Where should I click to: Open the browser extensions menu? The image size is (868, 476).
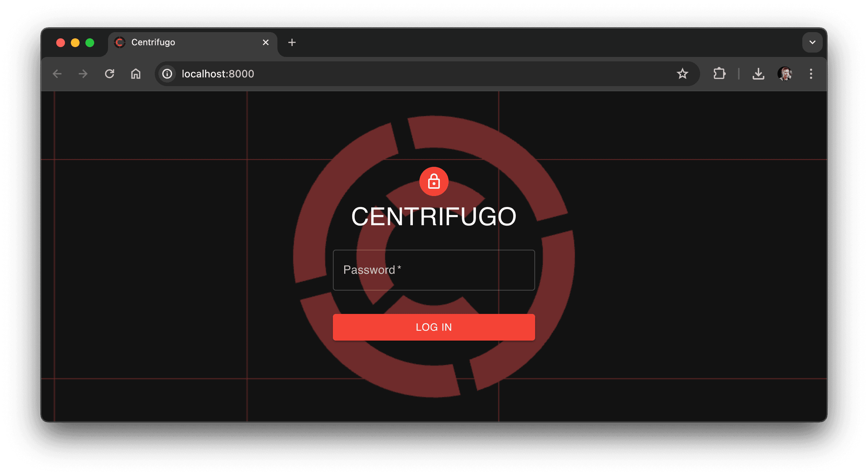click(719, 74)
